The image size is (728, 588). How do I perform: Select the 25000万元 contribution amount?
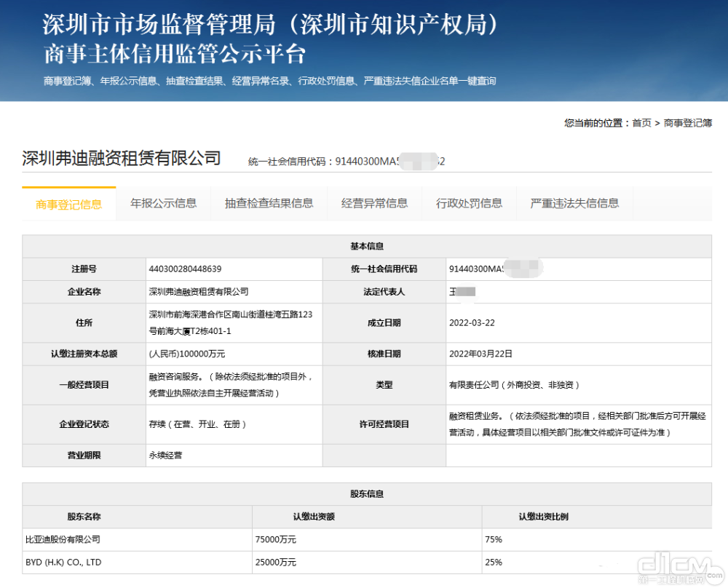click(x=275, y=563)
